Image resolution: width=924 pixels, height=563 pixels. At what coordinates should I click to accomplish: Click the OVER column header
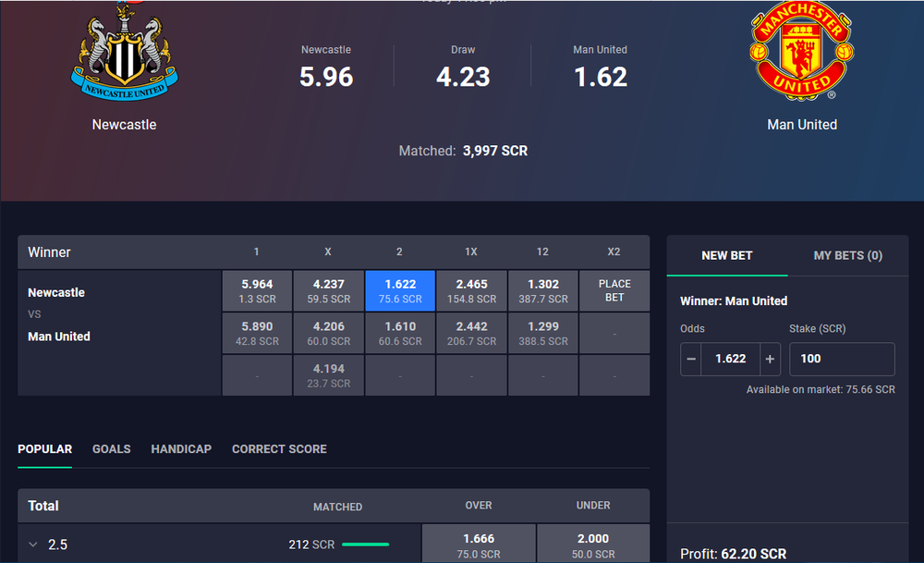(479, 506)
